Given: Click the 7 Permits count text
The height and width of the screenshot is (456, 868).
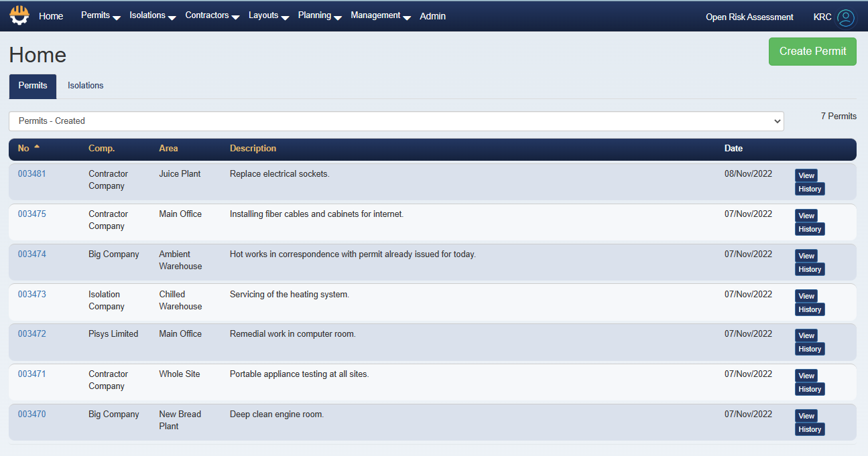Looking at the screenshot, I should (839, 117).
